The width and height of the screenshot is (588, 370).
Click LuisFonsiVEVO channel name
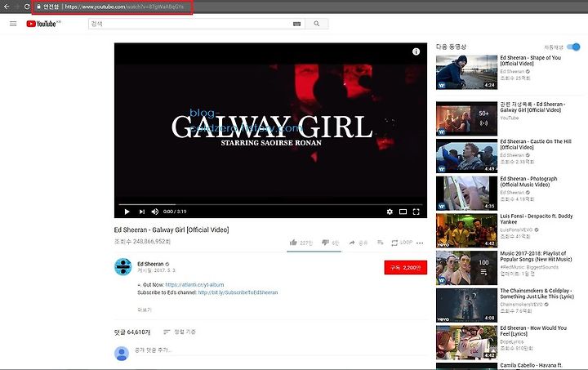516,230
